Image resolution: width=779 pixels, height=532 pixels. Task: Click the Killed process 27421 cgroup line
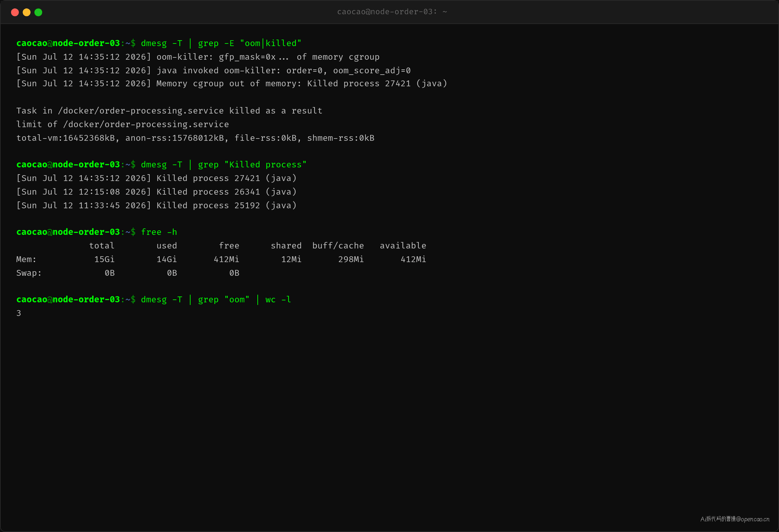tap(232, 83)
